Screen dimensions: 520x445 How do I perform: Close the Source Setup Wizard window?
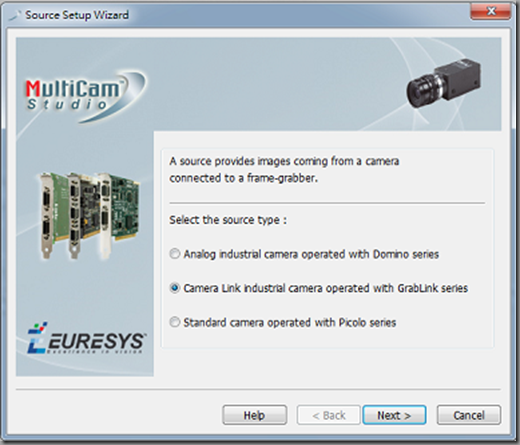point(491,11)
